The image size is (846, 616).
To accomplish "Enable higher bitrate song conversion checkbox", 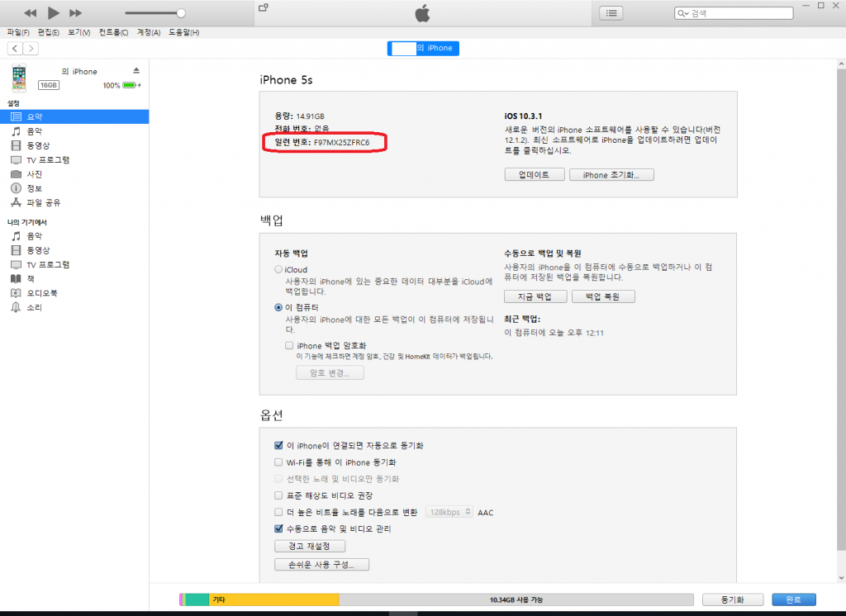I will [278, 512].
